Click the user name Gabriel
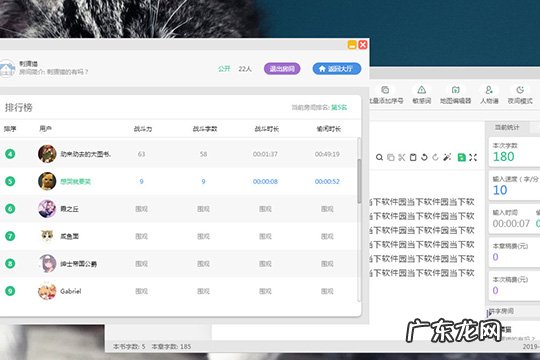Viewport: 540px width, 360px height. pyautogui.click(x=71, y=291)
